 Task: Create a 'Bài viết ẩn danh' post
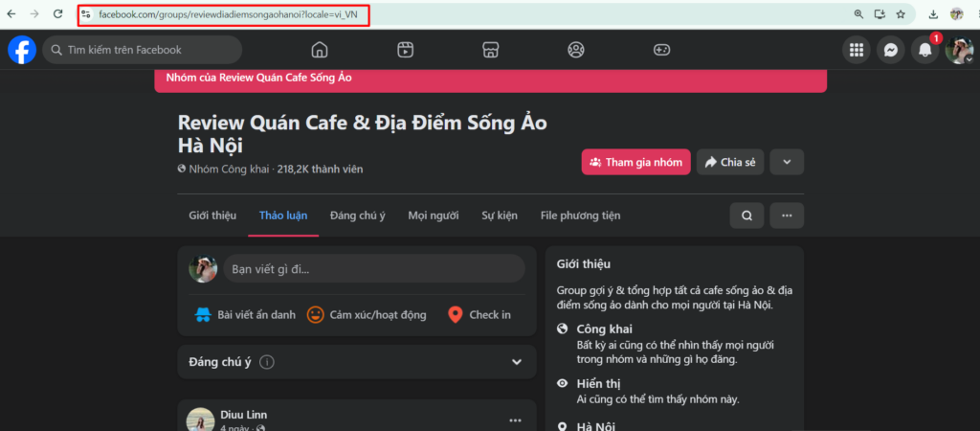pos(244,315)
